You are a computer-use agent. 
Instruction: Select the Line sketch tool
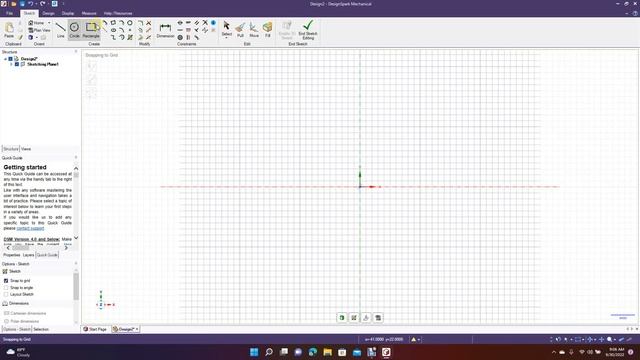(x=60, y=30)
